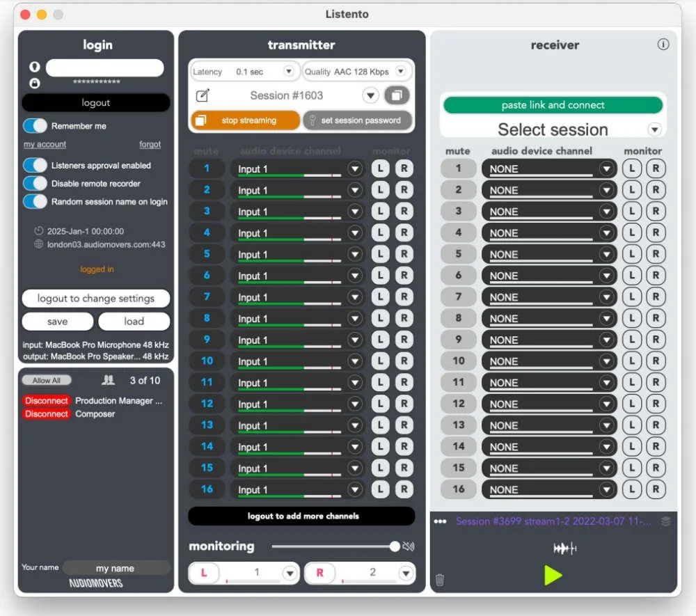Click the save settings button
Image resolution: width=696 pixels, height=616 pixels.
point(58,322)
